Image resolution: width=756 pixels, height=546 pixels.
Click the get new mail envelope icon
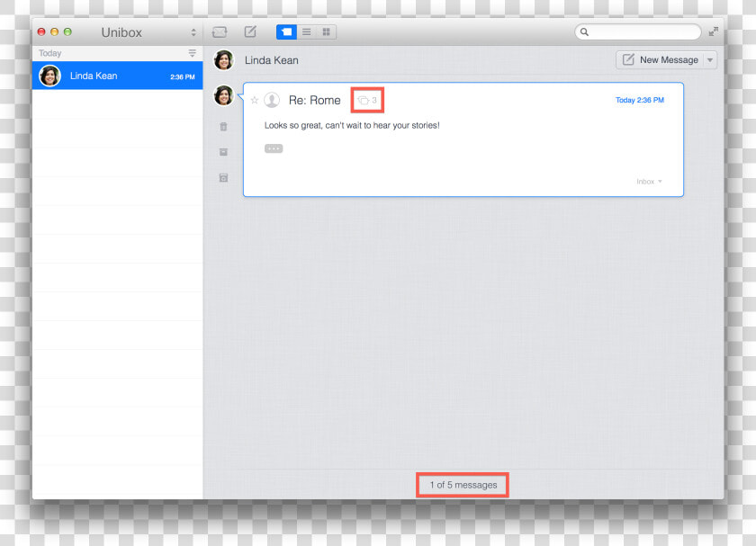(220, 32)
